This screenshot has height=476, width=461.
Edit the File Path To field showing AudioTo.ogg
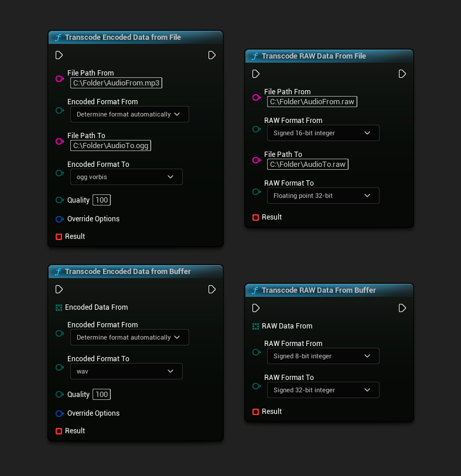coord(110,146)
